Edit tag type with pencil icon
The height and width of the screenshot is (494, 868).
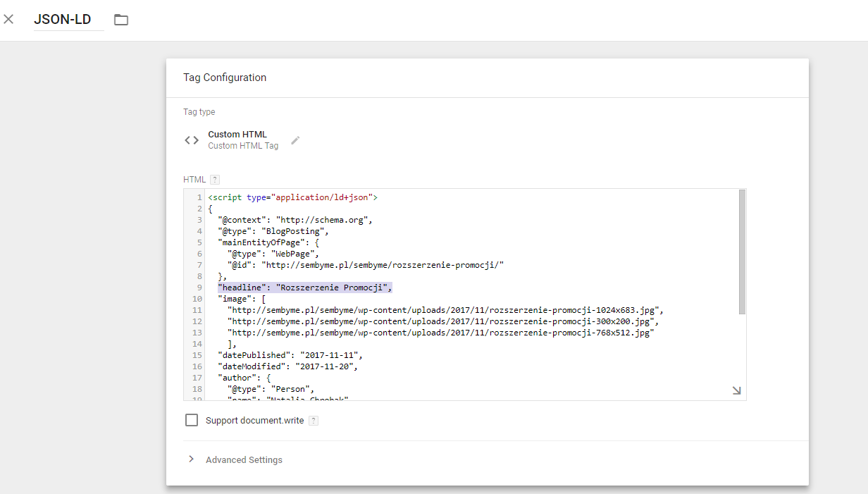click(x=296, y=140)
